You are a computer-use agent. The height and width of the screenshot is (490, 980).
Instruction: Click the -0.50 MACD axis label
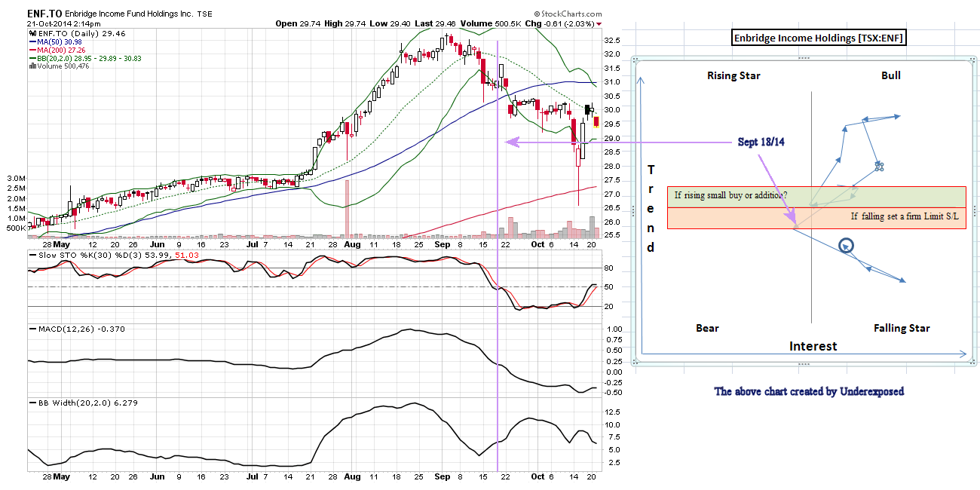click(x=613, y=393)
